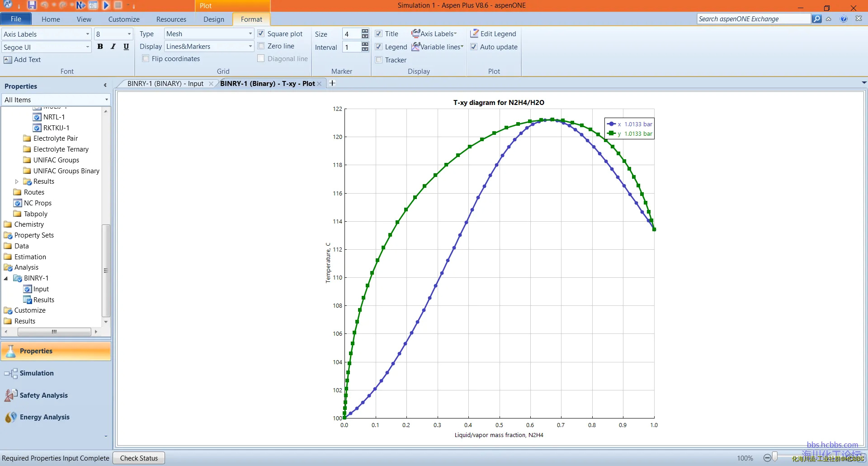The width and height of the screenshot is (868, 466).
Task: Switch to the Resources ribbon tab
Action: [x=171, y=19]
